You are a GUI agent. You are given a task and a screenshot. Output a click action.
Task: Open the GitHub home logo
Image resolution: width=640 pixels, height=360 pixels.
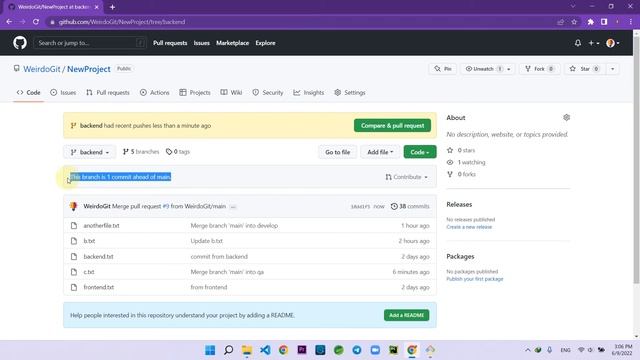20,43
